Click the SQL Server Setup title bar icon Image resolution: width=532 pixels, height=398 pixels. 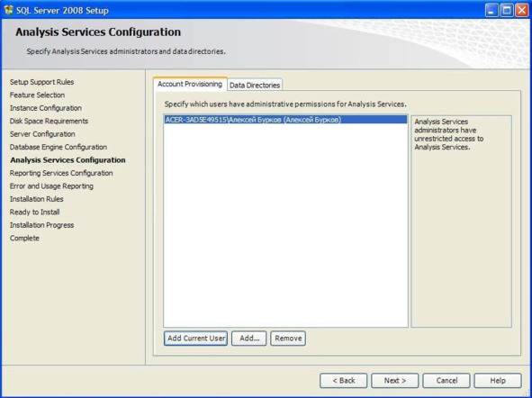[x=8, y=10]
